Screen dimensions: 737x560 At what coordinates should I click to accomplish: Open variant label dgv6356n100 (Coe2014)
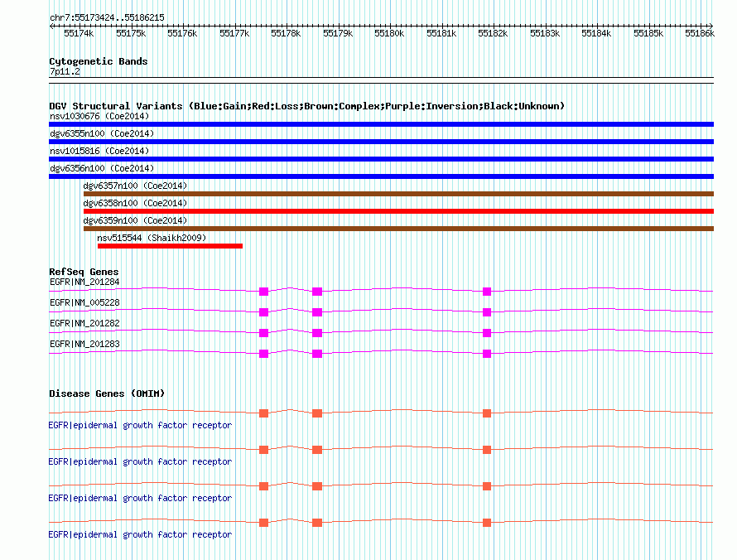pyautogui.click(x=102, y=168)
